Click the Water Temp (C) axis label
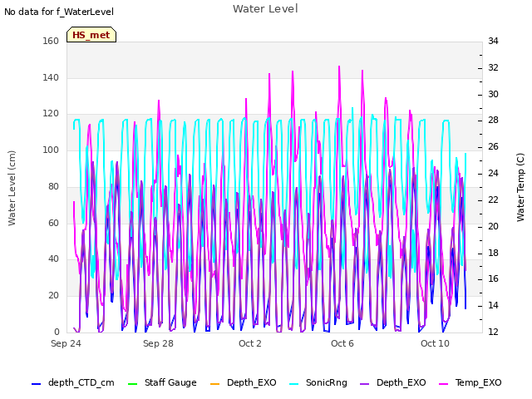The height and width of the screenshot is (399, 532). (520, 187)
